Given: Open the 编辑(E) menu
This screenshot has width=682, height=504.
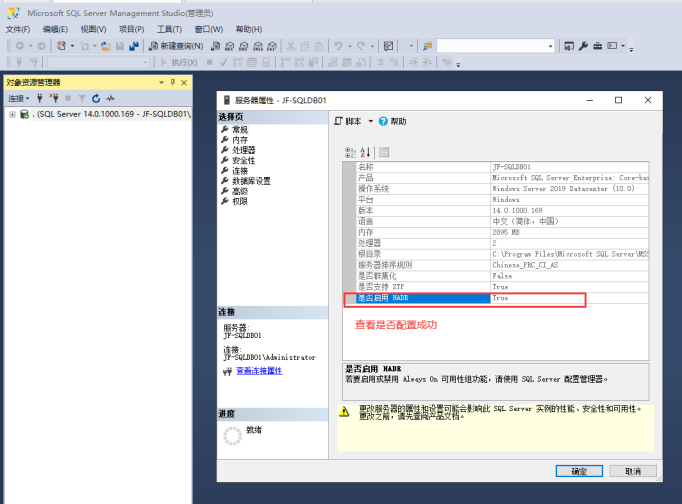Looking at the screenshot, I should [55, 29].
